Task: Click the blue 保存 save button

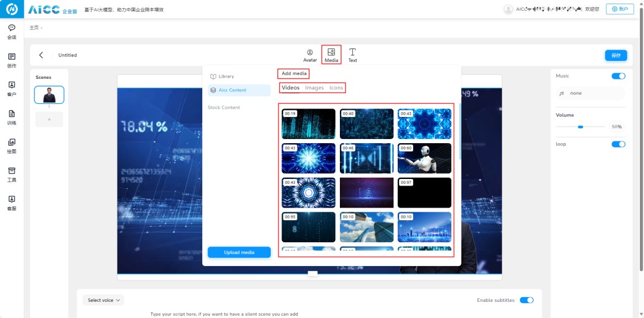Action: tap(616, 55)
